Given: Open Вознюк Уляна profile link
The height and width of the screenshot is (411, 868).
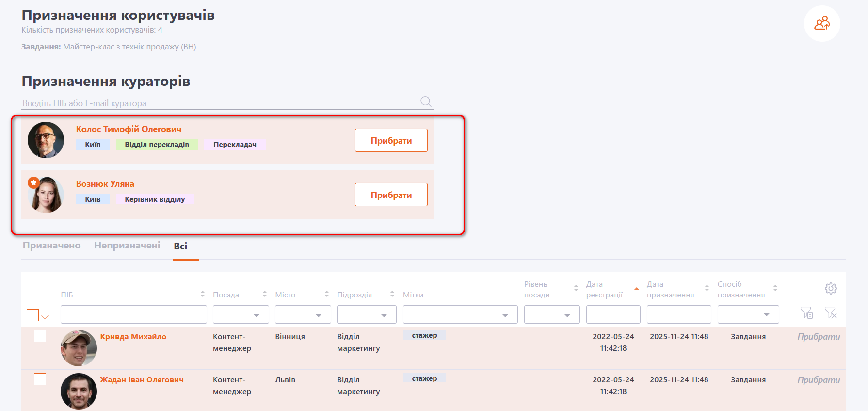Looking at the screenshot, I should pos(105,184).
